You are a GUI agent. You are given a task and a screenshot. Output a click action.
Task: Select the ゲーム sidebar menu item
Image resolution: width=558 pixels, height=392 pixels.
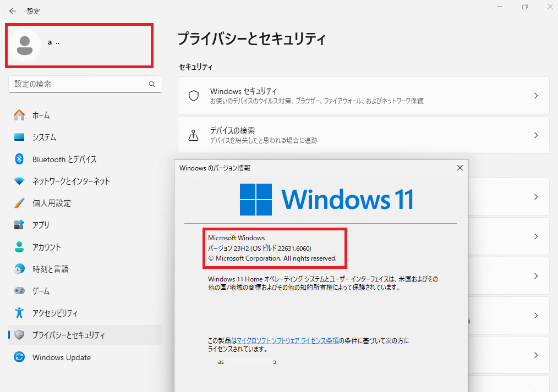pos(41,291)
